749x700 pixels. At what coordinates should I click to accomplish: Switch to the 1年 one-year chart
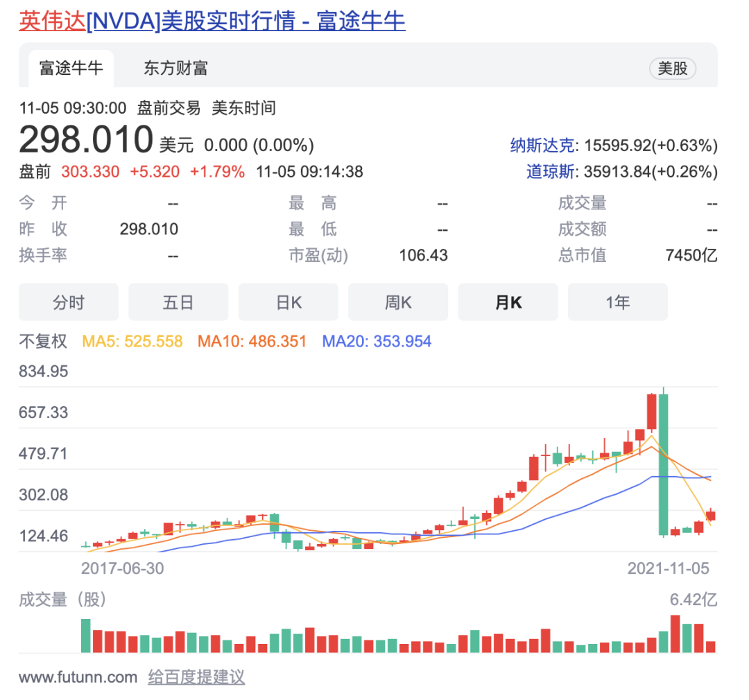point(618,302)
